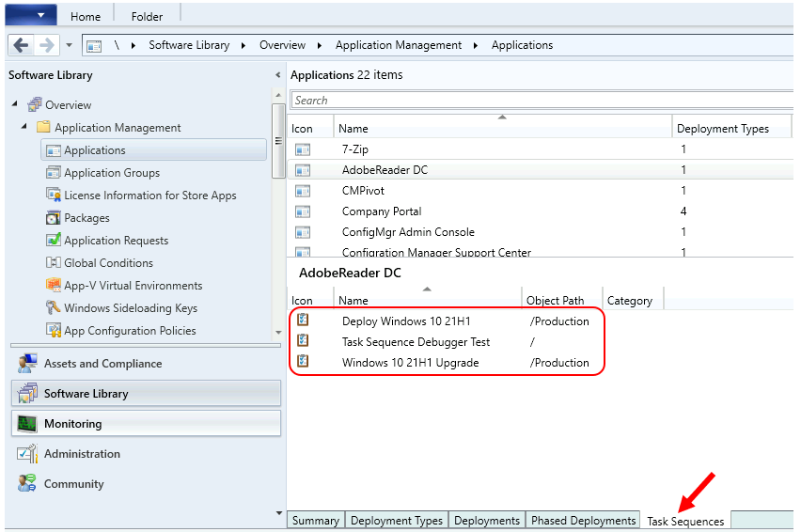801x532 pixels.
Task: Click Applications in the breadcrumb
Action: click(x=522, y=45)
